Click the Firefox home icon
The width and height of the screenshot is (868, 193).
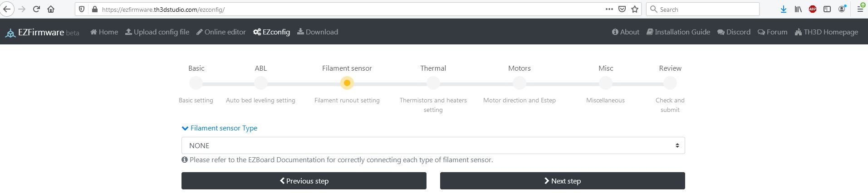[x=51, y=9]
